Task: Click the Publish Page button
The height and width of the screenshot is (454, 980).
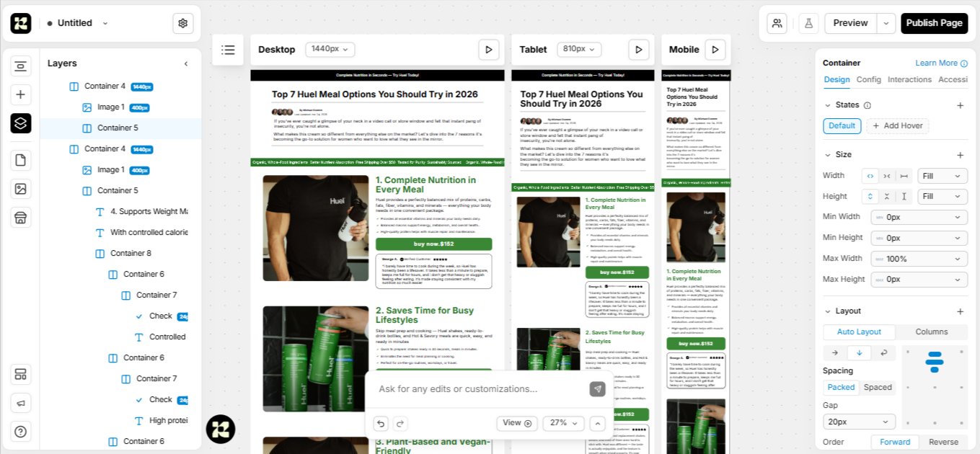Action: pyautogui.click(x=934, y=23)
